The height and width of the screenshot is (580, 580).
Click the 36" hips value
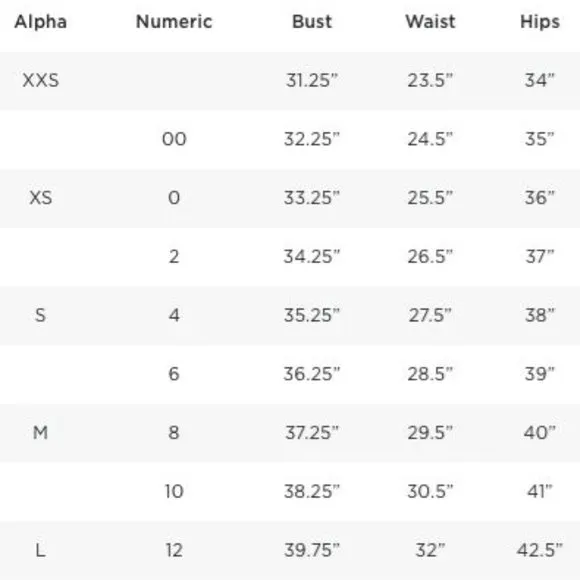540,198
